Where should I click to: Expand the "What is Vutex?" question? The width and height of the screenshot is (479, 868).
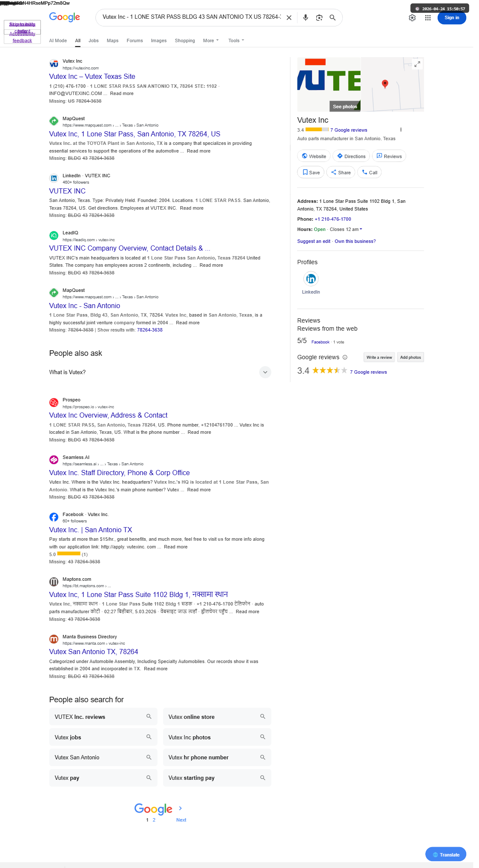(160, 372)
